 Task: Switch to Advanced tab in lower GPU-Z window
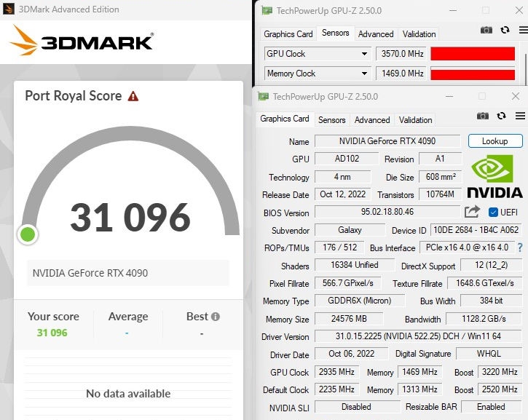372,120
